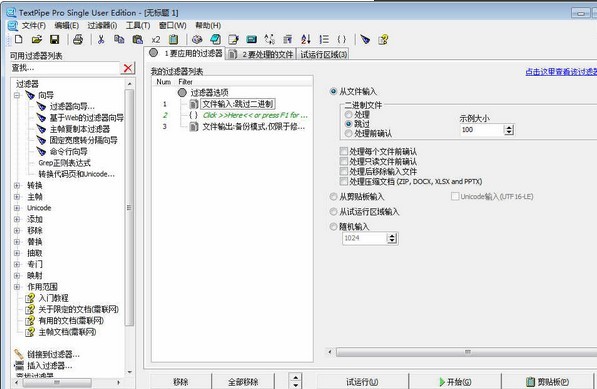Click the note with pencil toolbar icon
The width and height of the screenshot is (597, 389).
(233, 39)
